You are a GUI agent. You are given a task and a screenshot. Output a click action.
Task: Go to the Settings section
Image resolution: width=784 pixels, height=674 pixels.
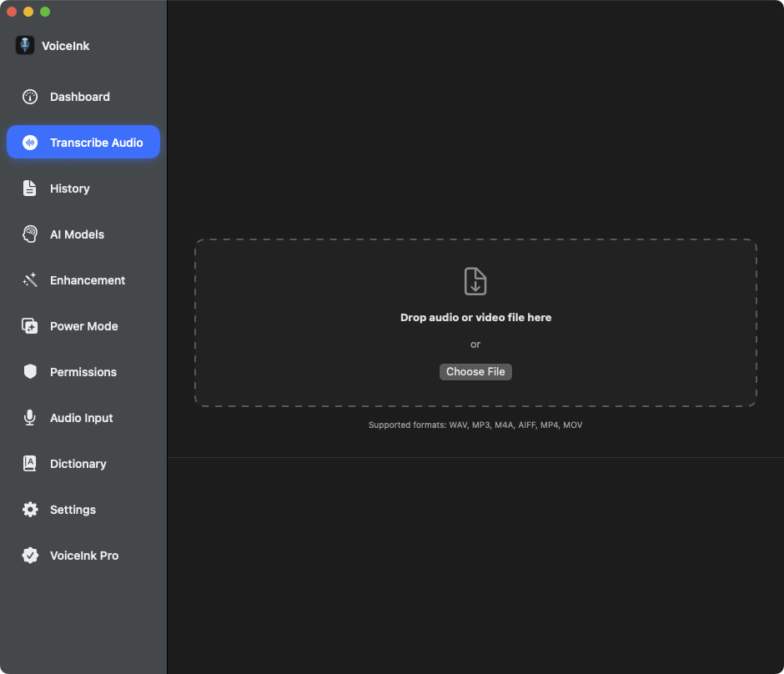pos(73,510)
